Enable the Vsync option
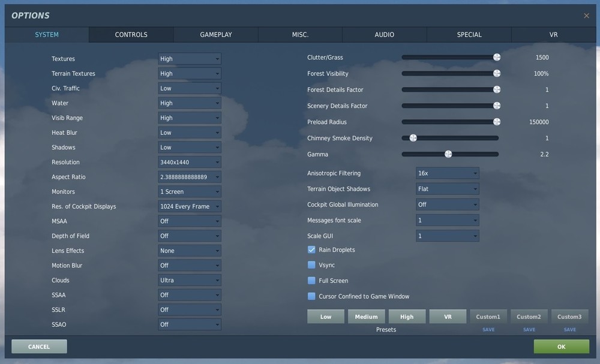The height and width of the screenshot is (364, 600). (x=311, y=265)
